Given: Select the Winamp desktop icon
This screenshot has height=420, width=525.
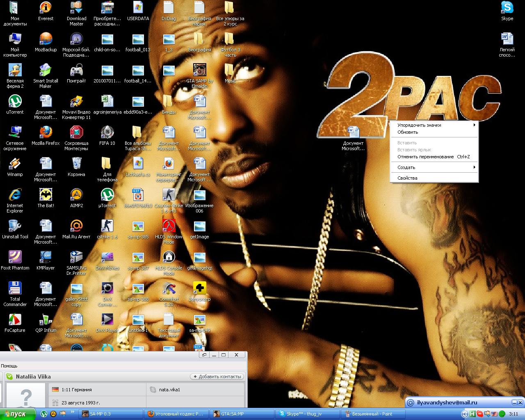Looking at the screenshot, I should (15, 167).
